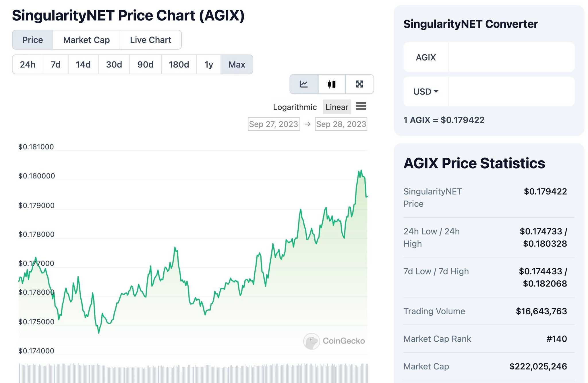Select the 24h time range
Screen dimensions: 588x383
coord(28,64)
